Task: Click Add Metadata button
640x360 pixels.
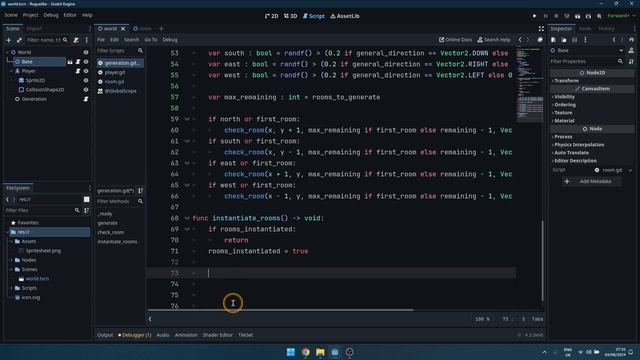Action: (x=591, y=181)
